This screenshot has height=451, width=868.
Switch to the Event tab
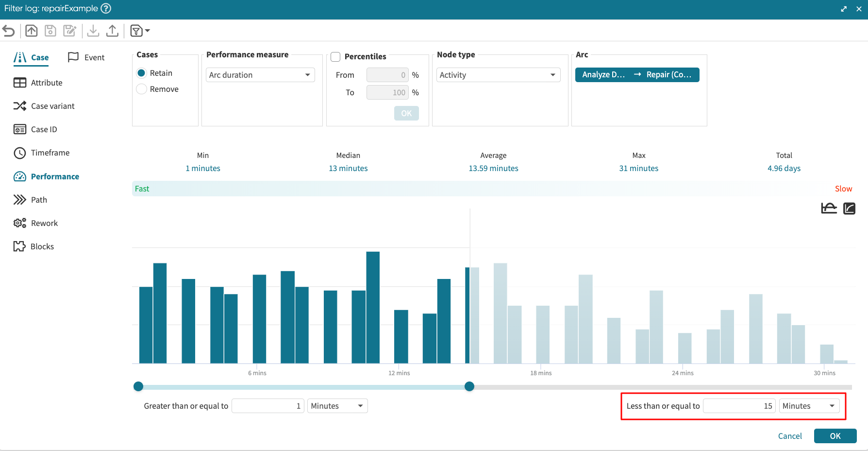coord(86,57)
